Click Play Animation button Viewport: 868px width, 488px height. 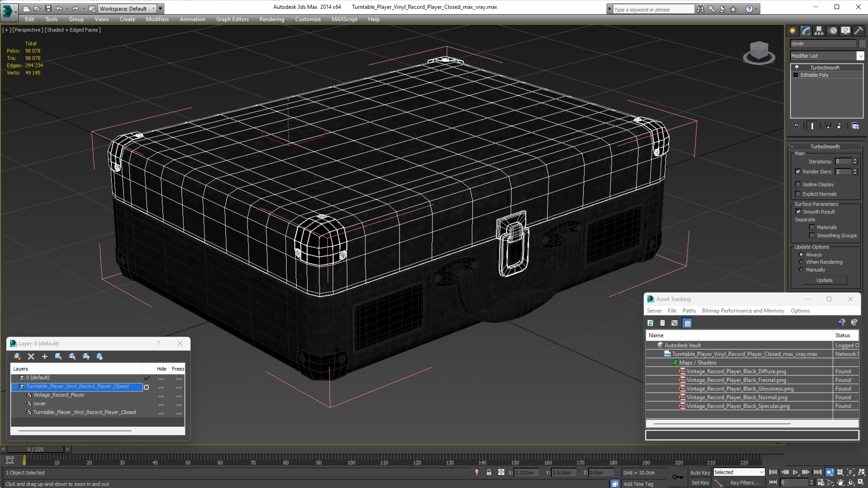tap(795, 472)
